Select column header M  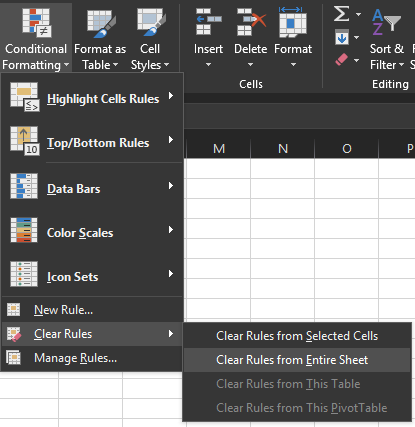click(x=219, y=148)
